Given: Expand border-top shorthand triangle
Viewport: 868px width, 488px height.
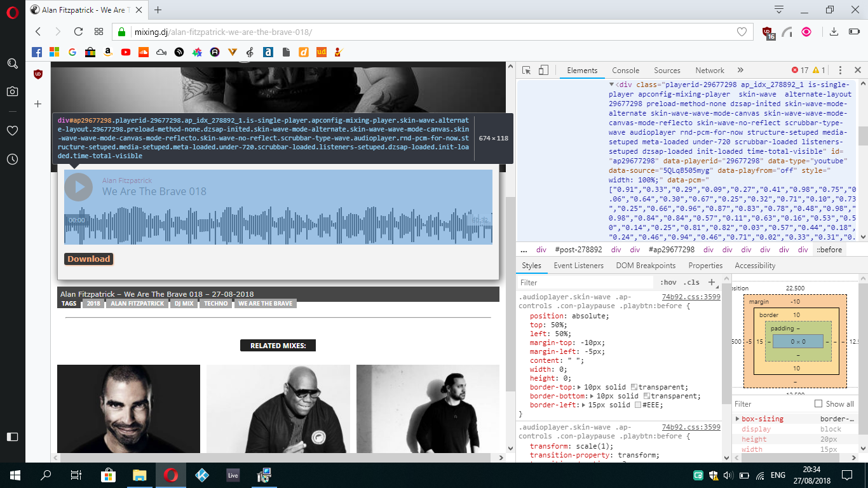Looking at the screenshot, I should tap(578, 387).
